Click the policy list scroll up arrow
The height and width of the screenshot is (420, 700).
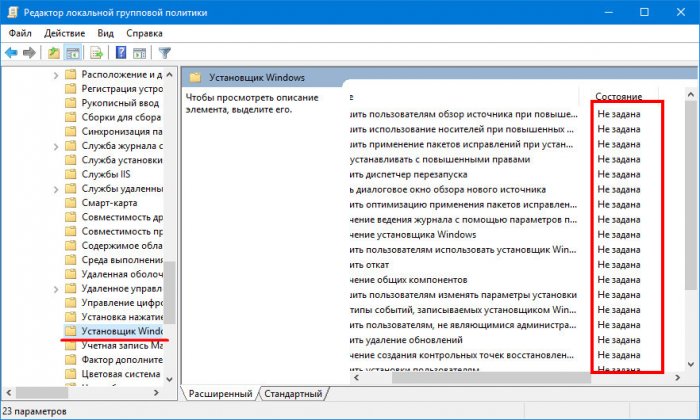point(691,94)
